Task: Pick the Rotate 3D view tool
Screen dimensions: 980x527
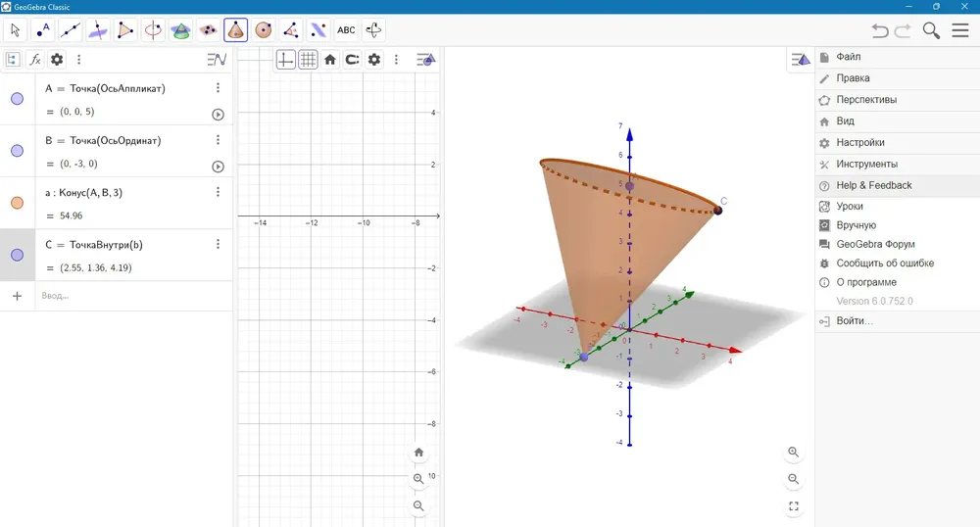Action: click(x=373, y=30)
